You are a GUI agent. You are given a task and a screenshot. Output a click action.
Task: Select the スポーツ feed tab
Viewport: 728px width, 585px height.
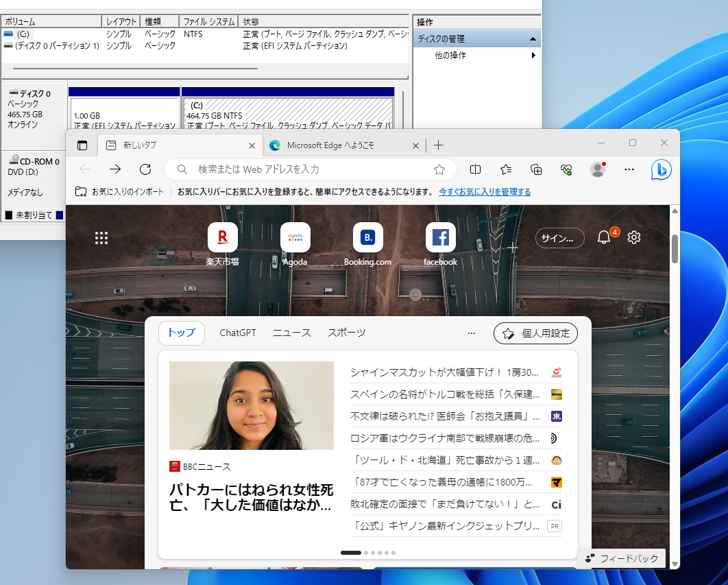pos(346,333)
